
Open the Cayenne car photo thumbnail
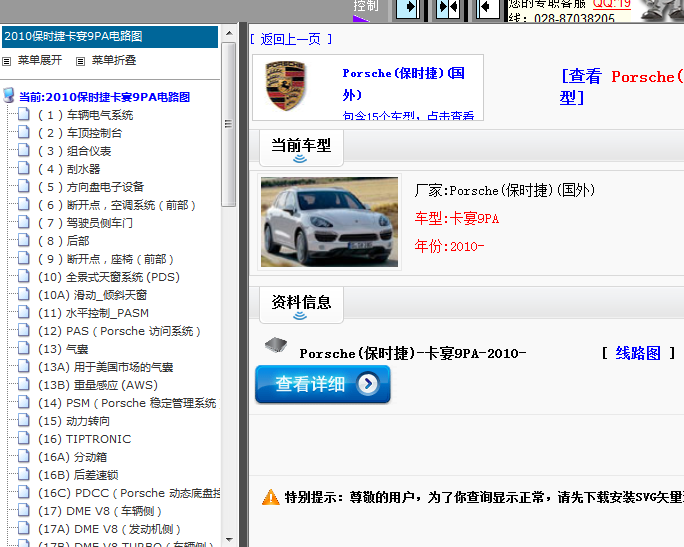point(329,222)
